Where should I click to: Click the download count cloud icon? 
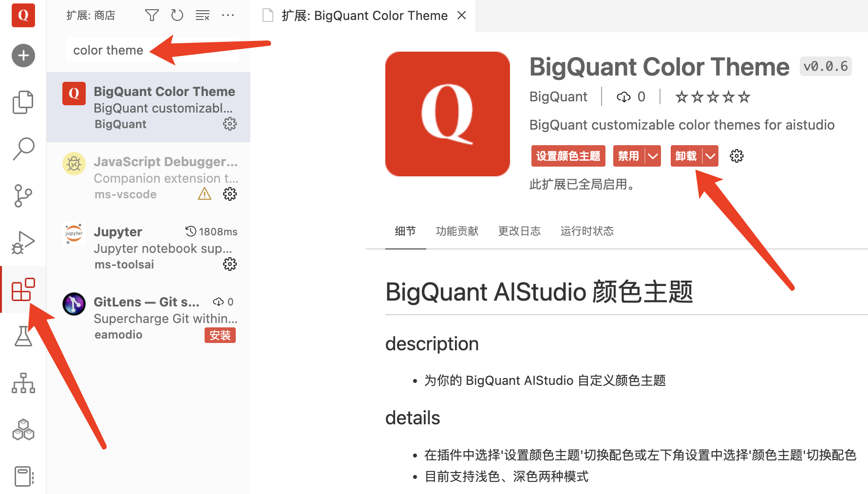click(623, 97)
